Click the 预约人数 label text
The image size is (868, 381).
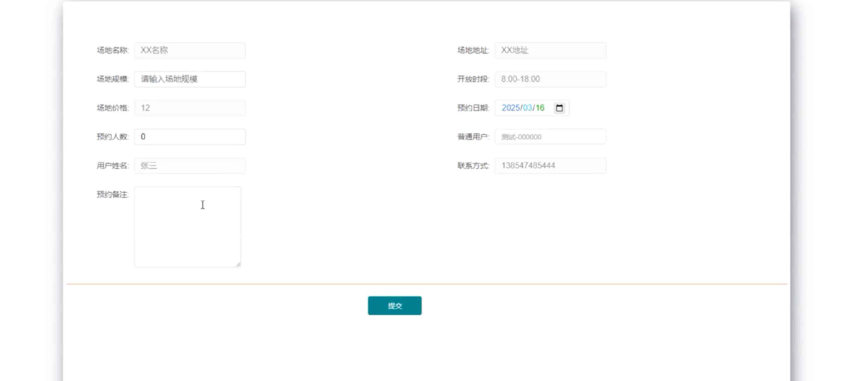[112, 137]
